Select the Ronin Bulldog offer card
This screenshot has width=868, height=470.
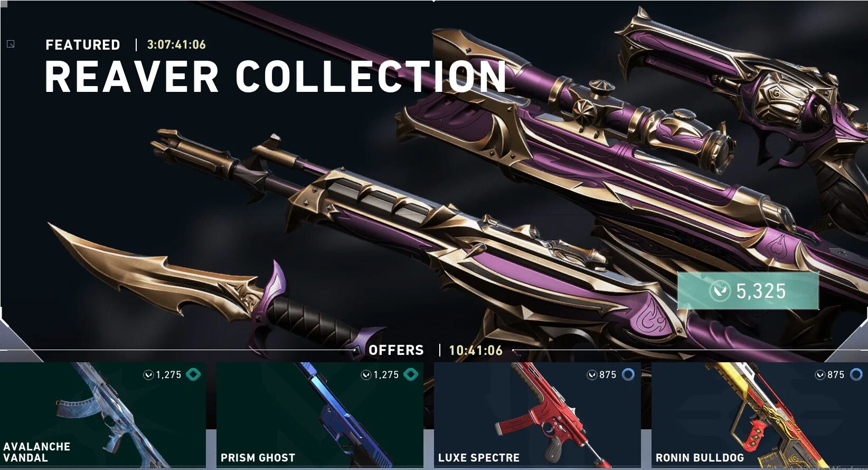pos(759,415)
